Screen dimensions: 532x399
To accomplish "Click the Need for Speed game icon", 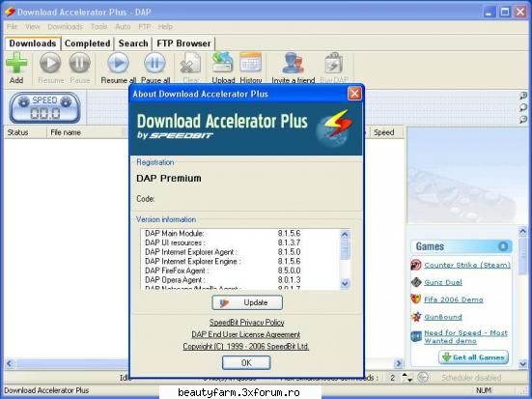I will tap(416, 336).
